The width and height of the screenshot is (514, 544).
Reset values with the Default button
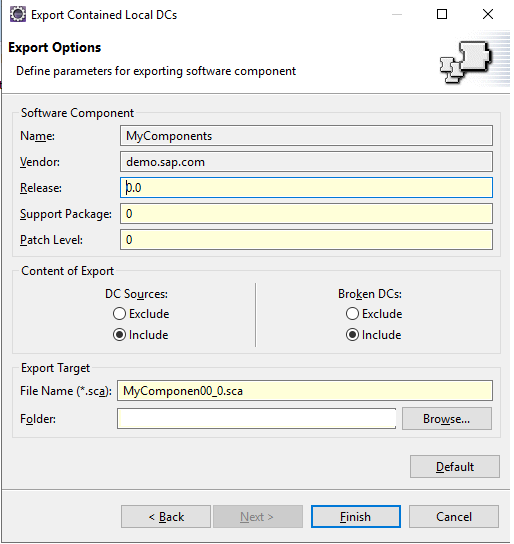455,467
